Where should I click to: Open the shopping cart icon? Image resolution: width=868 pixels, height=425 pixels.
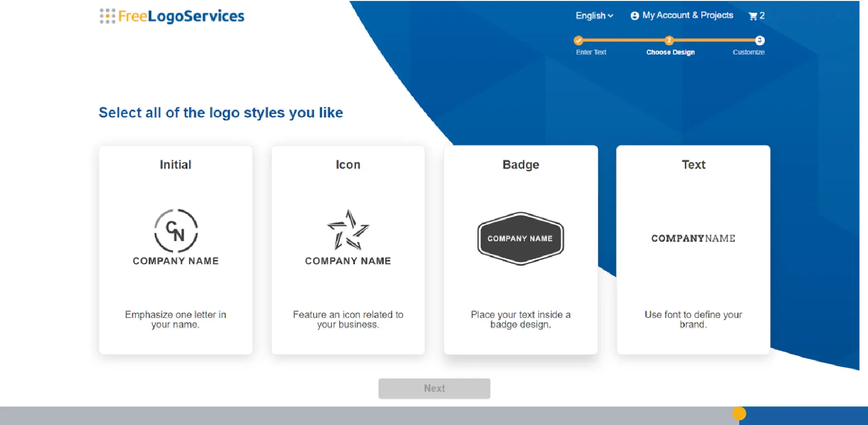click(x=752, y=16)
